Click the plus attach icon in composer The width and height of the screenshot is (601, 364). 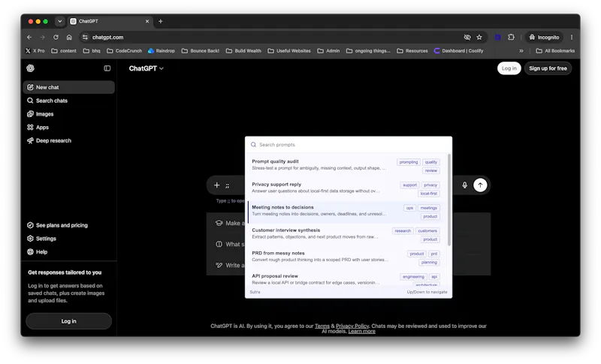[216, 185]
